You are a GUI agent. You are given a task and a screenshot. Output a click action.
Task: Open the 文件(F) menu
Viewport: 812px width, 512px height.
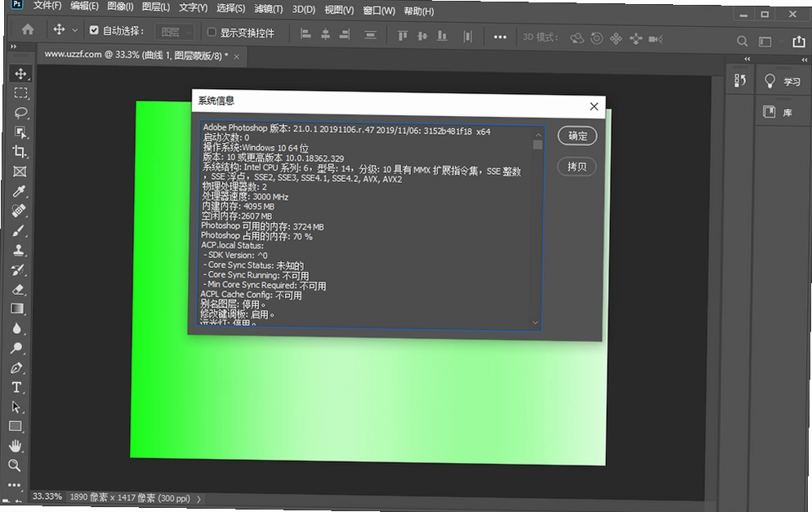pyautogui.click(x=47, y=7)
